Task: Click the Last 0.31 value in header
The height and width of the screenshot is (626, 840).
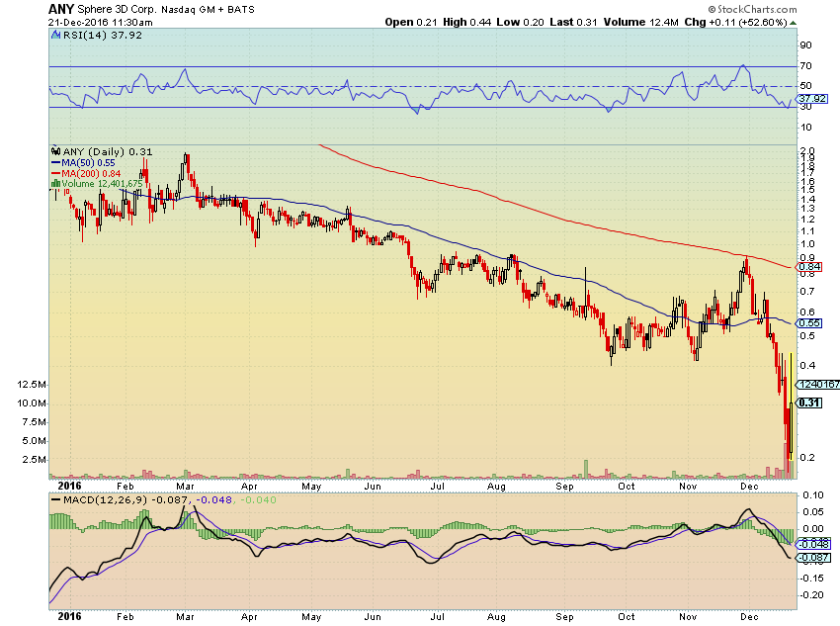Action: pyautogui.click(x=573, y=22)
